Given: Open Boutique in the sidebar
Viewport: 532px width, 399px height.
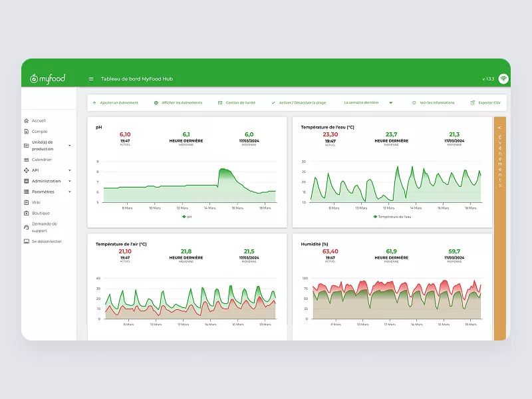Looking at the screenshot, I should click(x=41, y=213).
